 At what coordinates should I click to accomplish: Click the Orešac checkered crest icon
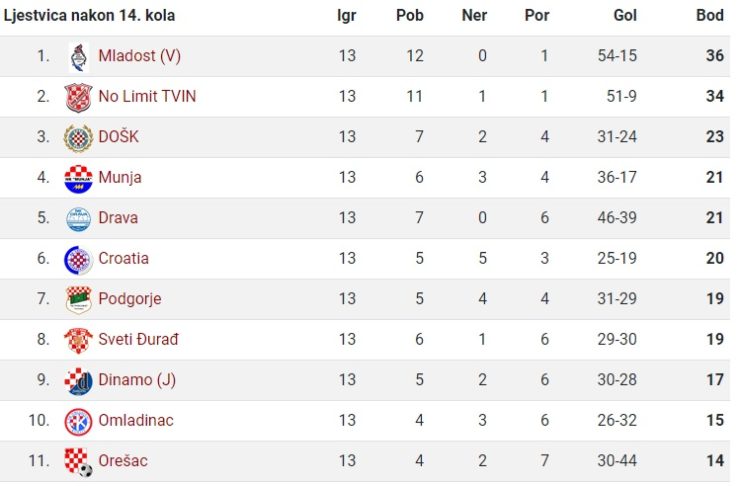click(x=78, y=462)
